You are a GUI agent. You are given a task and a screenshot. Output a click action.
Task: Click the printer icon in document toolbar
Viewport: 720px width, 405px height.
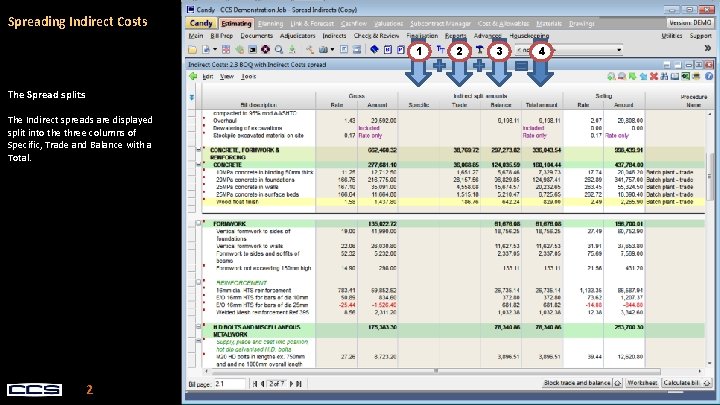pyautogui.click(x=697, y=77)
